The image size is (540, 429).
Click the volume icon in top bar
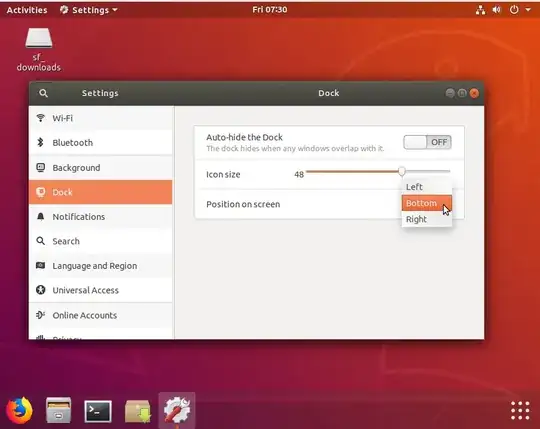point(496,10)
